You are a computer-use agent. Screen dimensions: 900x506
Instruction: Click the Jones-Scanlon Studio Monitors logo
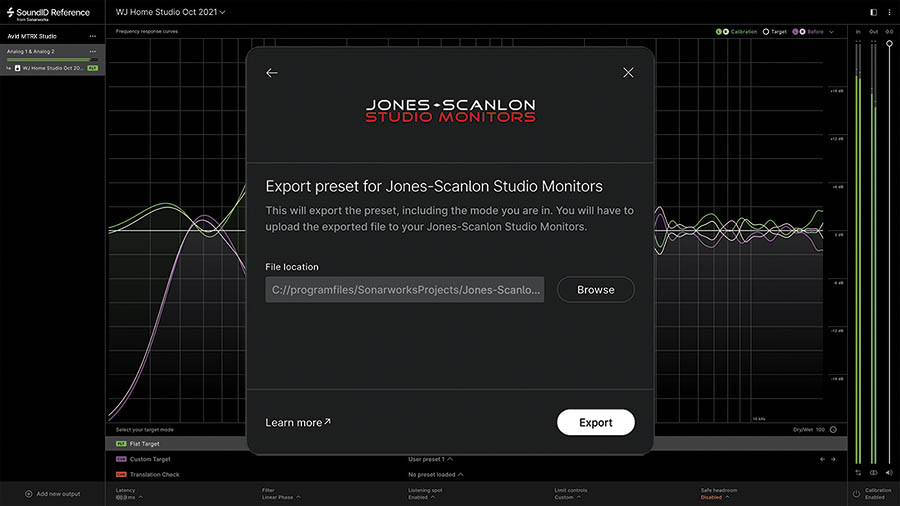point(451,111)
